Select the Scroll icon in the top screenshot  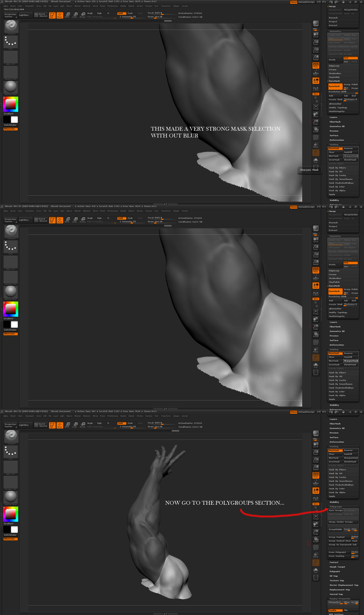[316, 35]
